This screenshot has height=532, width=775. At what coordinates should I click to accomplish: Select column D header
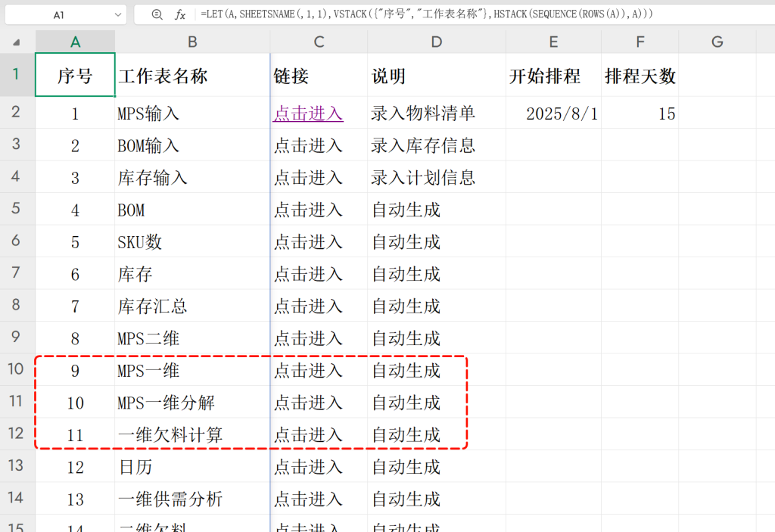pyautogui.click(x=437, y=42)
